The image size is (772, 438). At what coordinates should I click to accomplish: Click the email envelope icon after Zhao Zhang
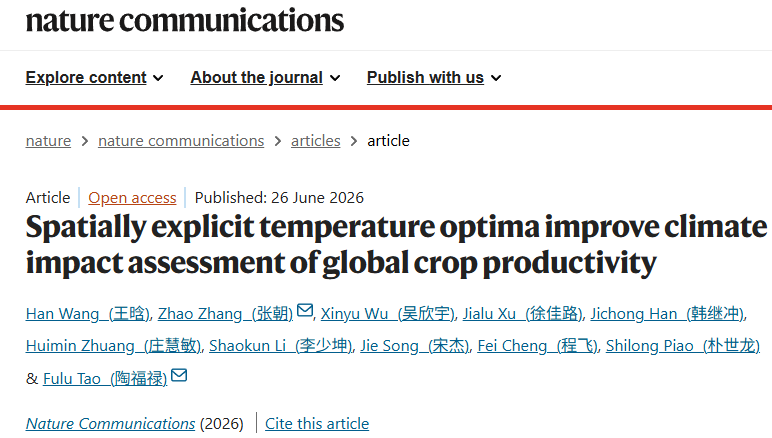(305, 311)
